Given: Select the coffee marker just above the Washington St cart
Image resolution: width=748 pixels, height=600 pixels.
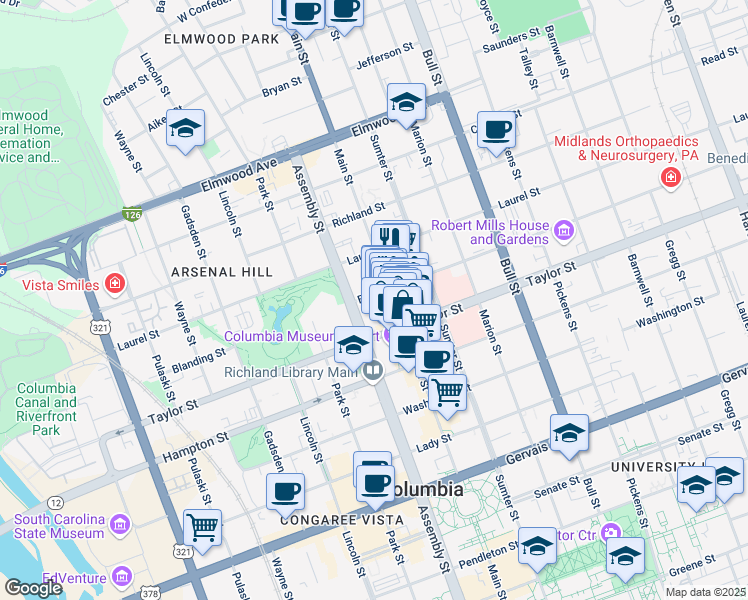Looking at the screenshot, I should pos(435,360).
